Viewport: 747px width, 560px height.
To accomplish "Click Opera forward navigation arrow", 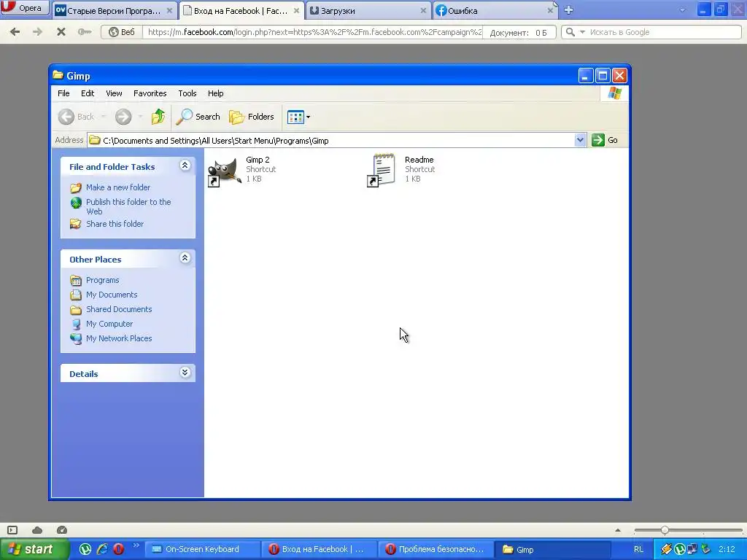I will click(37, 32).
